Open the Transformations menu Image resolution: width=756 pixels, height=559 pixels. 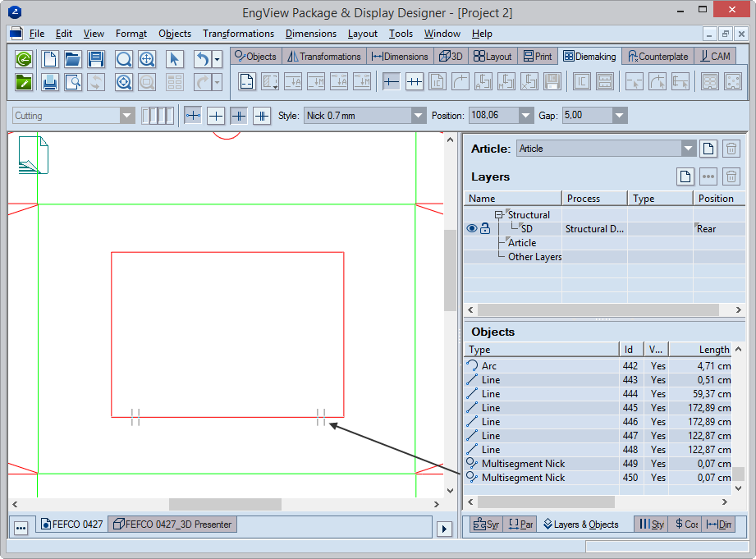(x=238, y=34)
